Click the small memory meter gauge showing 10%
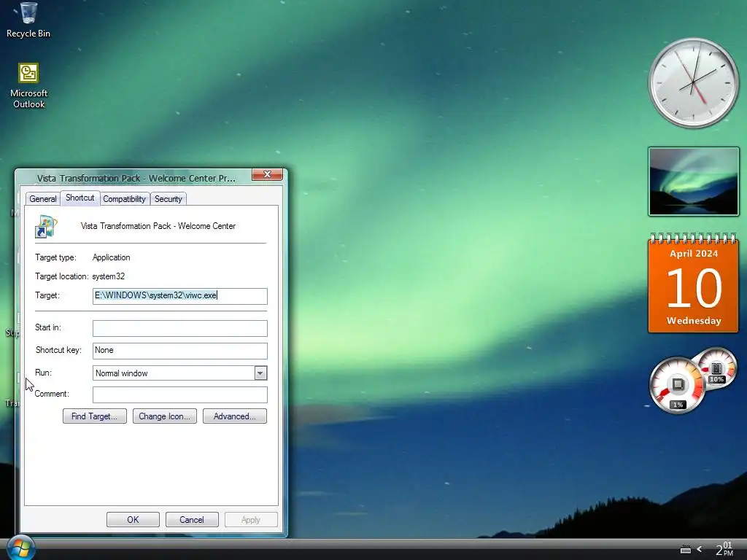Viewport: 747px width, 560px height. pos(717,368)
